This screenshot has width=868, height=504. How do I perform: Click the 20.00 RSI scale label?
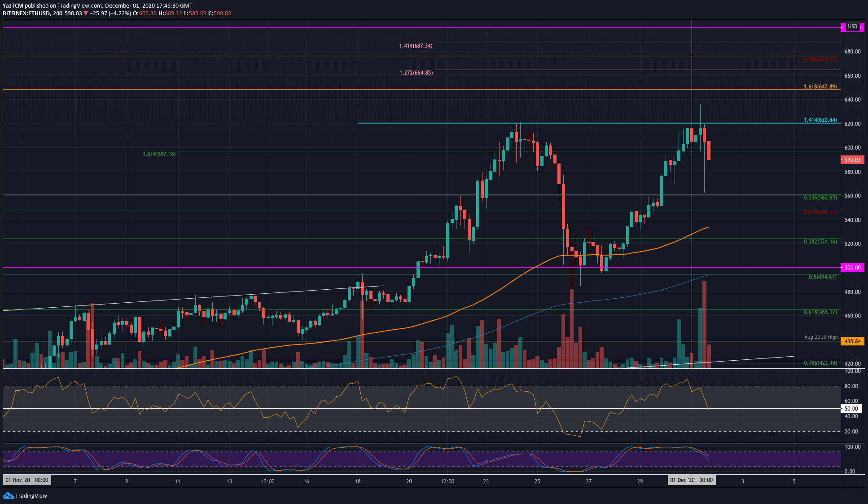(851, 432)
